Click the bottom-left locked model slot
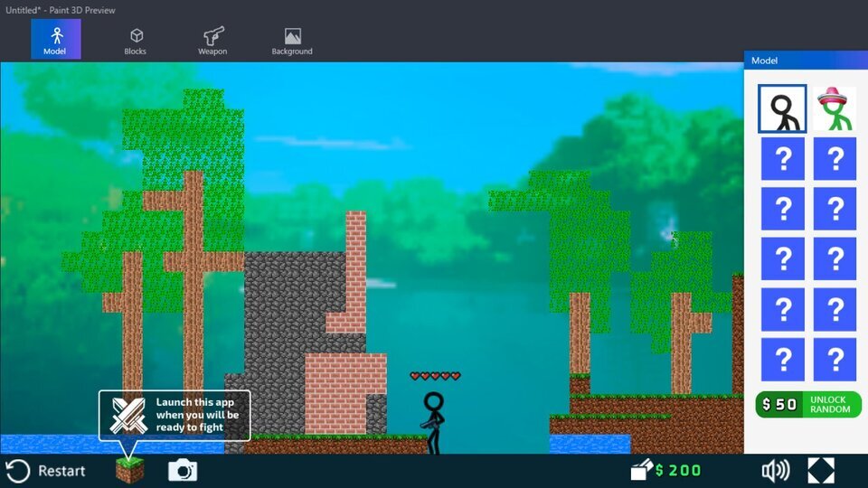 pos(783,360)
